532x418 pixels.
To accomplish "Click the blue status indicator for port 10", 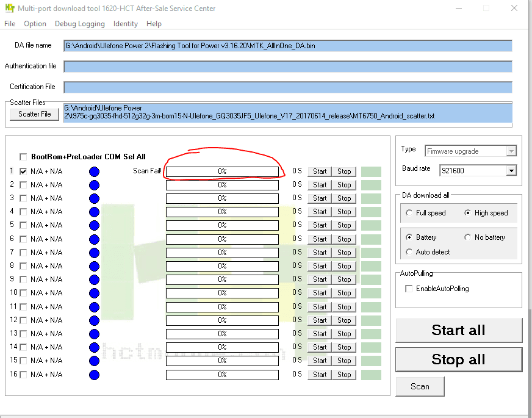I will (x=94, y=293).
